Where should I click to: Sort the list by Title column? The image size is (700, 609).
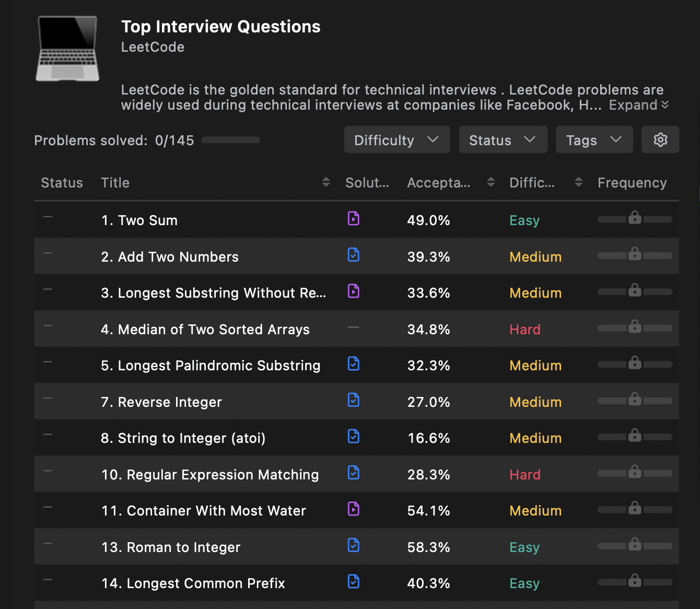pyautogui.click(x=326, y=182)
